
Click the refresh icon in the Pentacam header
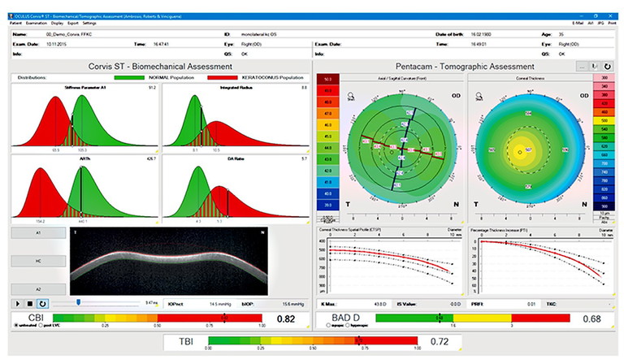coord(607,65)
